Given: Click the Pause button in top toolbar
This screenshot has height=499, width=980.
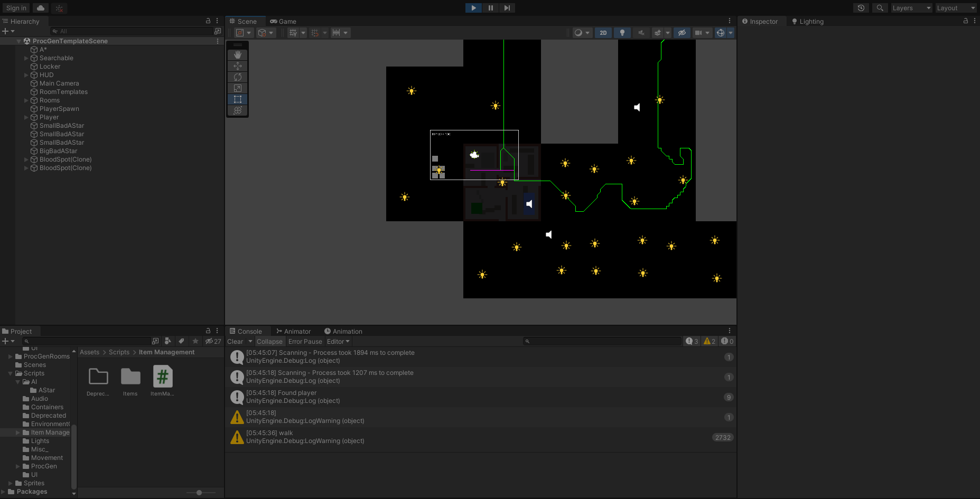Looking at the screenshot, I should coord(490,8).
